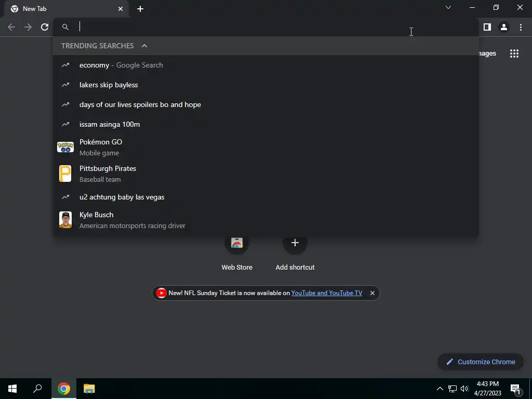The height and width of the screenshot is (399, 532).
Task: Click the trending arrow beside "economy"
Action: pos(65,65)
